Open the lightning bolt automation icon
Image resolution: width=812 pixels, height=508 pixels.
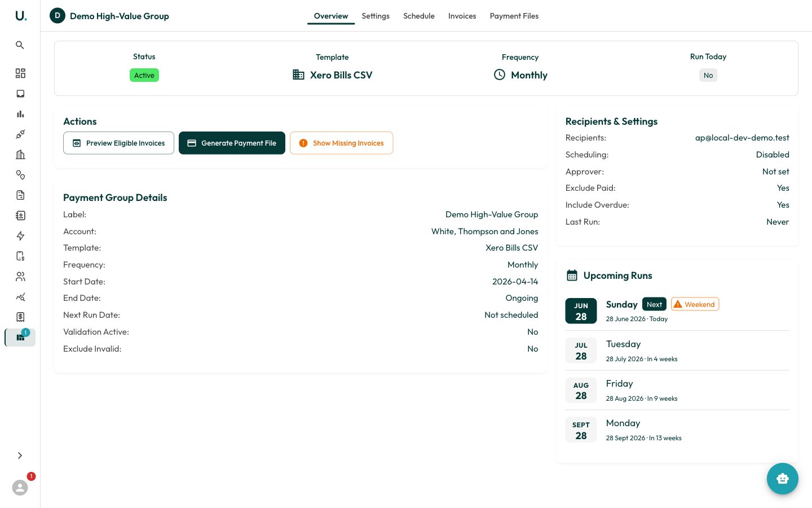(x=20, y=236)
